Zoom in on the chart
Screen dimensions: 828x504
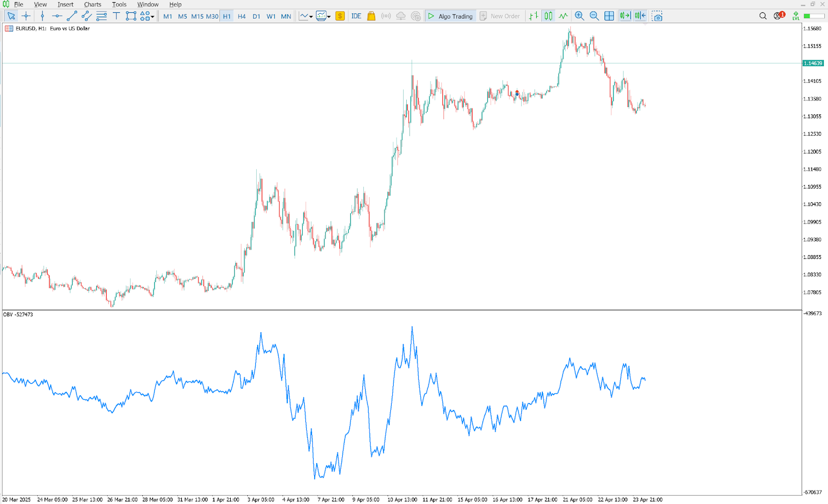click(x=580, y=16)
